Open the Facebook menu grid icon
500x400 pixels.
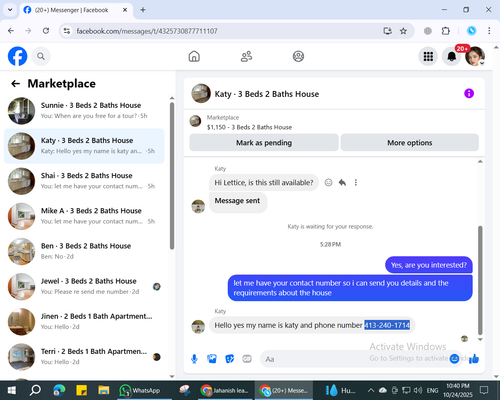click(x=428, y=56)
